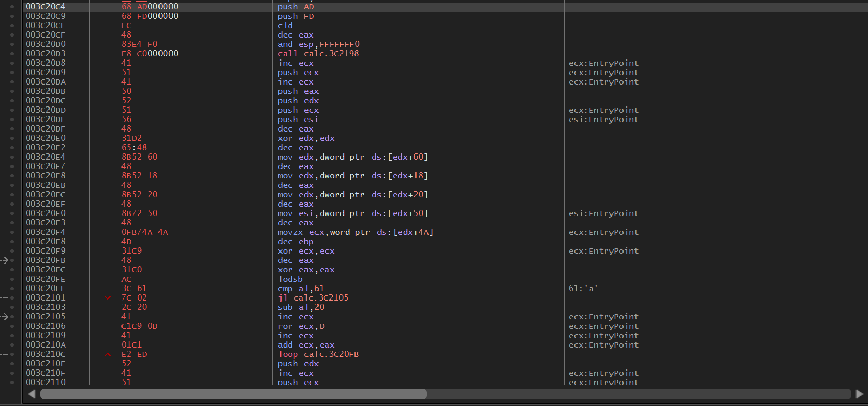Select address 003C20C4 row

click(446, 7)
